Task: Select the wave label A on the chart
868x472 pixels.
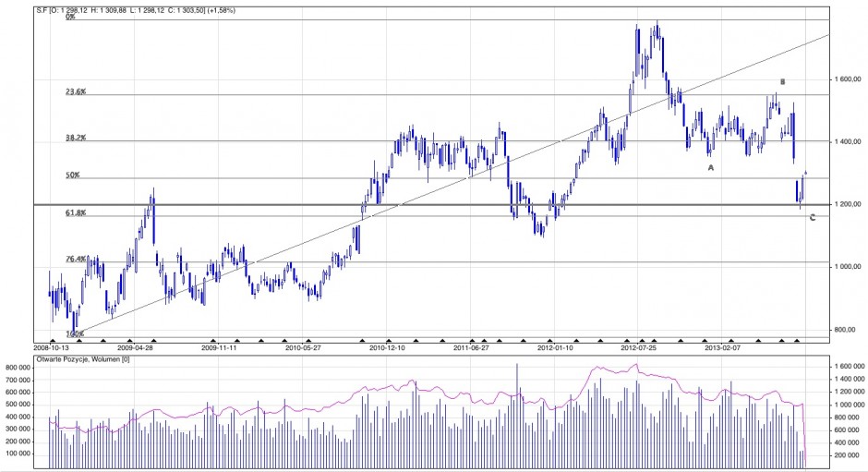Action: tap(710, 168)
